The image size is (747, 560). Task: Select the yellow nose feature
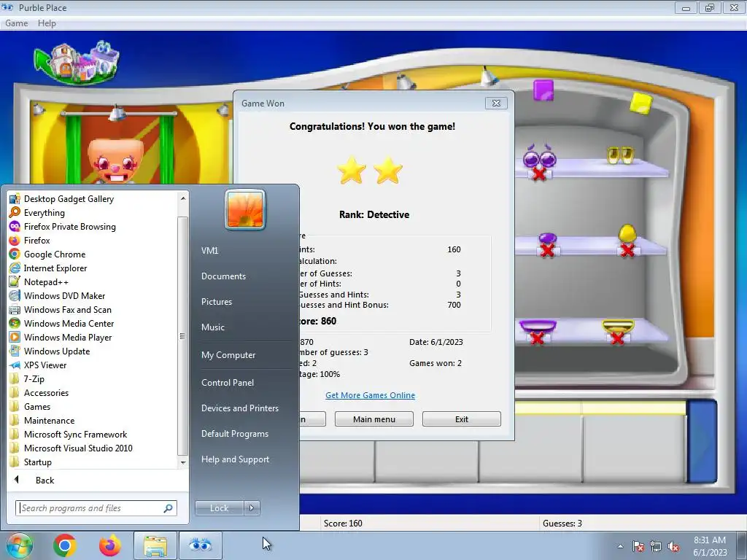[x=627, y=234]
